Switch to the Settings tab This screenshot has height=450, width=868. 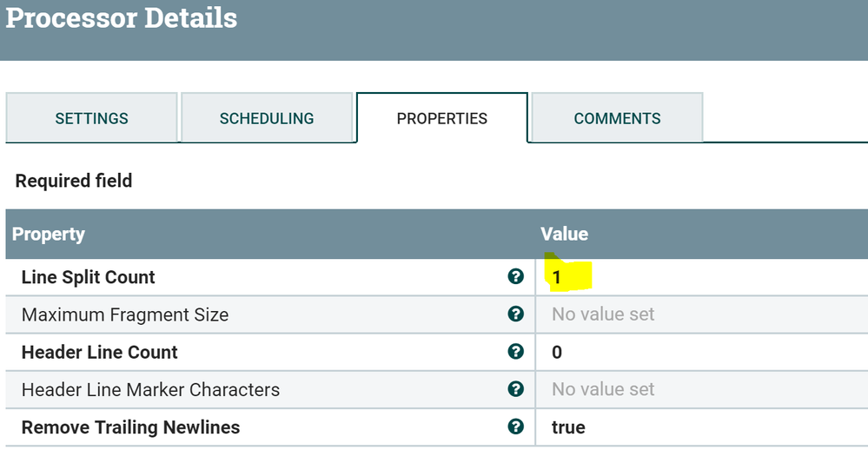[x=91, y=118]
